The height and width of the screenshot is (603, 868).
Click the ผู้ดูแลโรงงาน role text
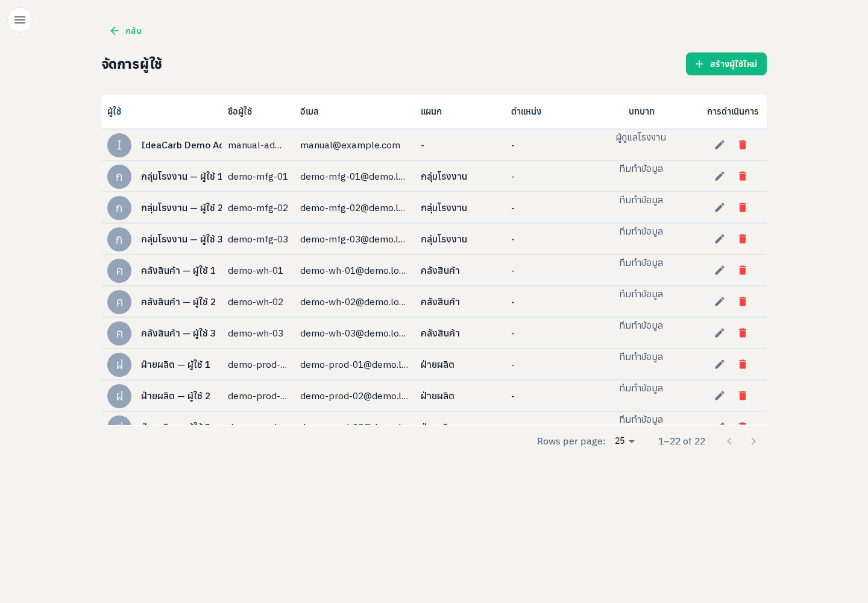641,137
